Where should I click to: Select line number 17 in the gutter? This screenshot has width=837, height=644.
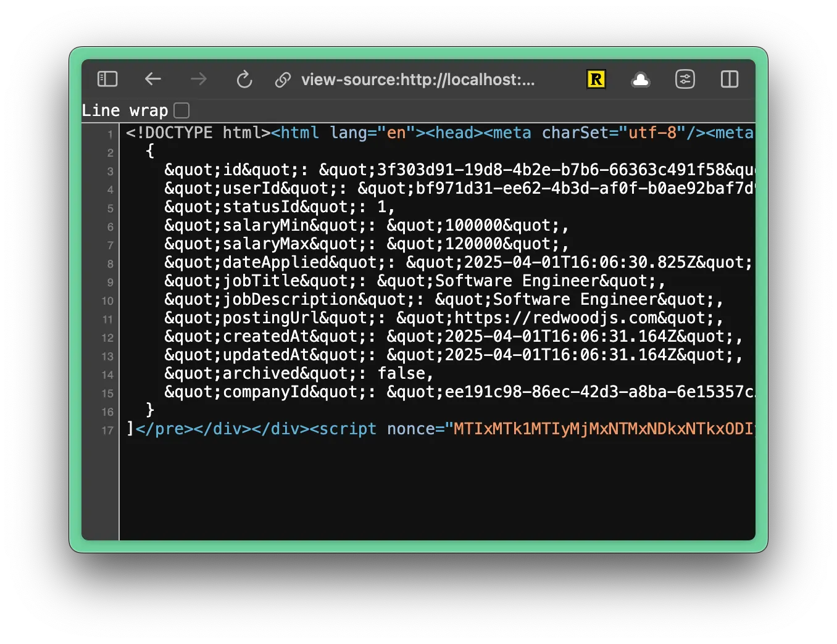coord(107,431)
